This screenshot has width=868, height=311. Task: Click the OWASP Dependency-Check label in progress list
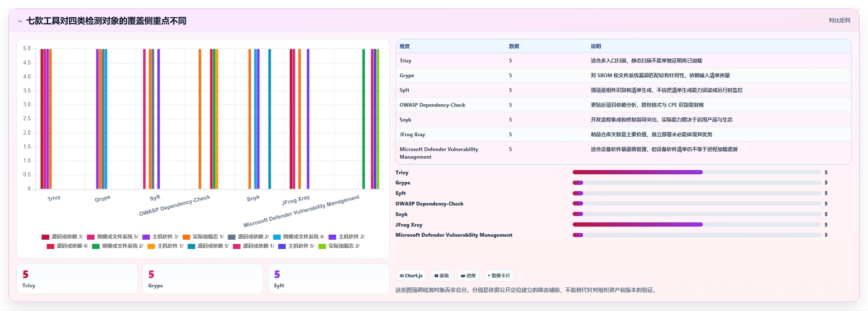click(x=429, y=204)
